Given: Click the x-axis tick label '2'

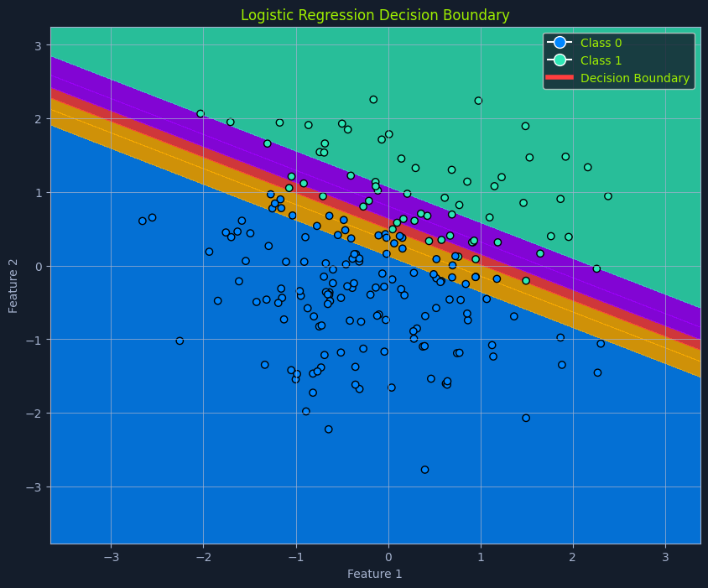Looking at the screenshot, I should 573,557.
